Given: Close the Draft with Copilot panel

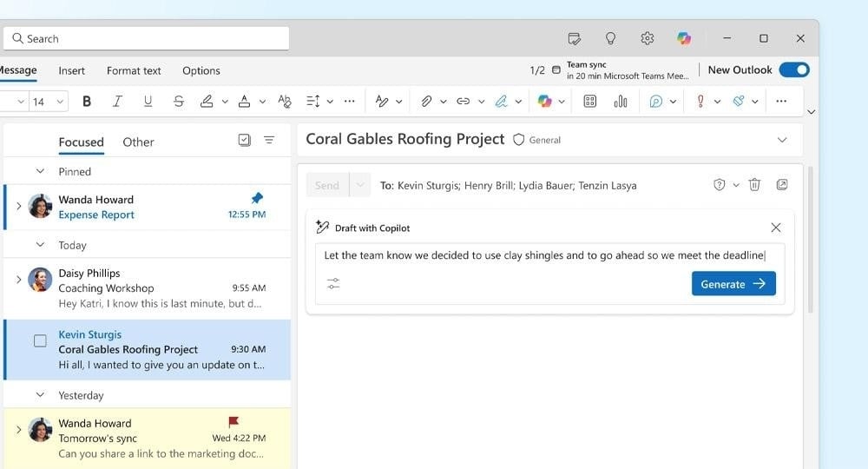Looking at the screenshot, I should [x=776, y=228].
